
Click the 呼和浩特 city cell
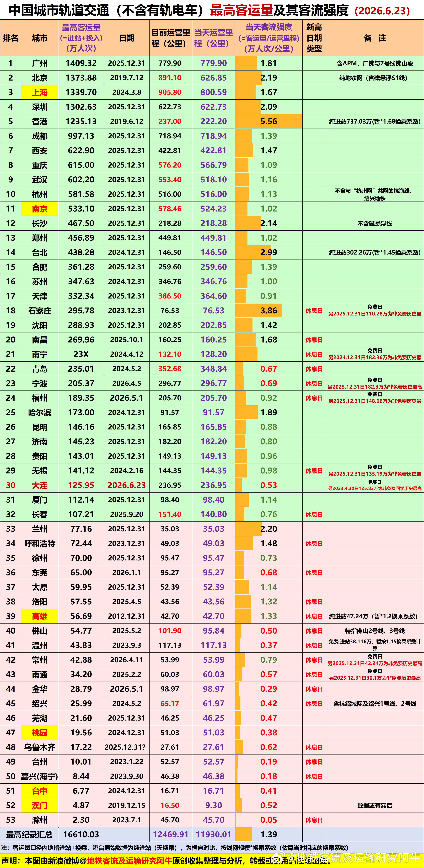40,543
